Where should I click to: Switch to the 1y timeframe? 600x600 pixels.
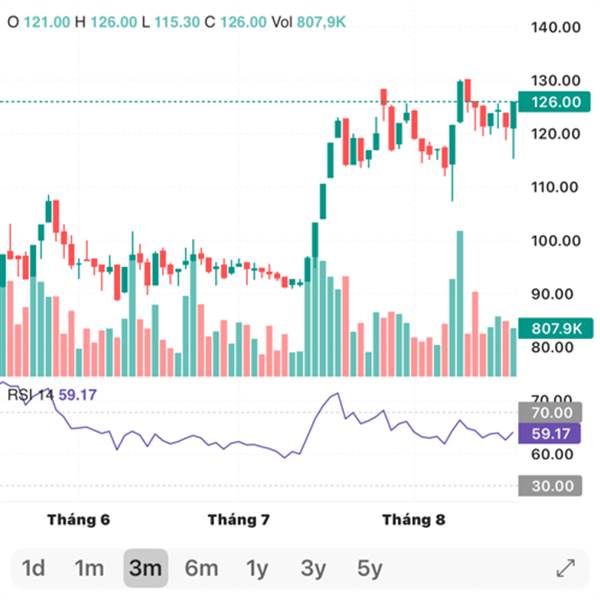point(257,569)
